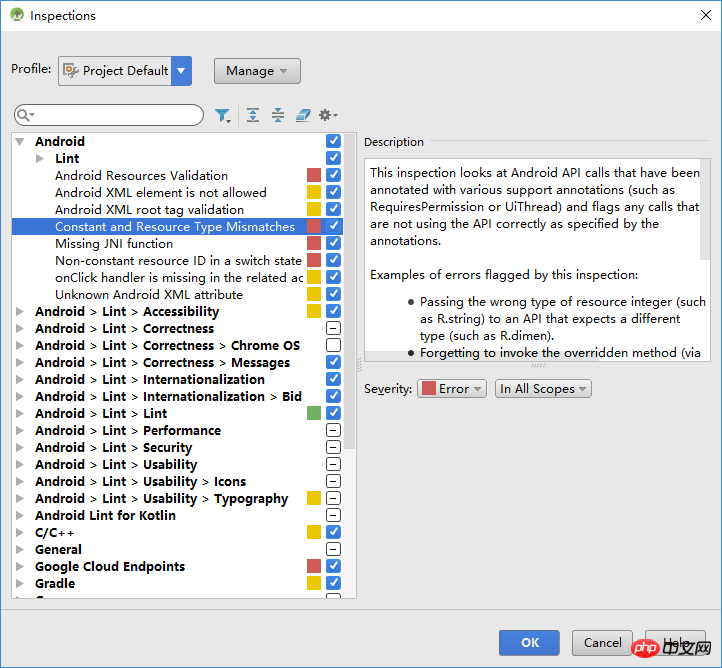Expand Android Lint for Kotlin node
722x668 pixels.
tap(20, 515)
